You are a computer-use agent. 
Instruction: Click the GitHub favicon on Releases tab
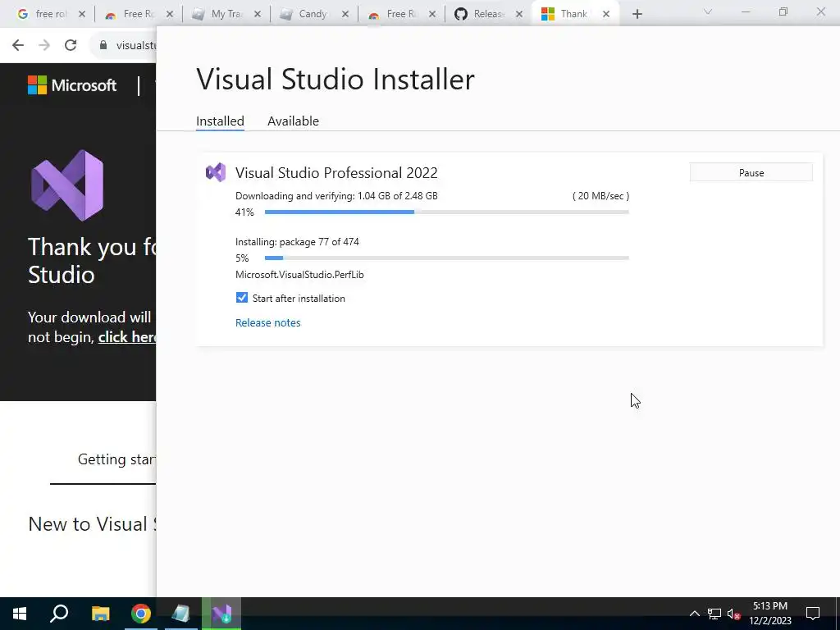tap(461, 15)
